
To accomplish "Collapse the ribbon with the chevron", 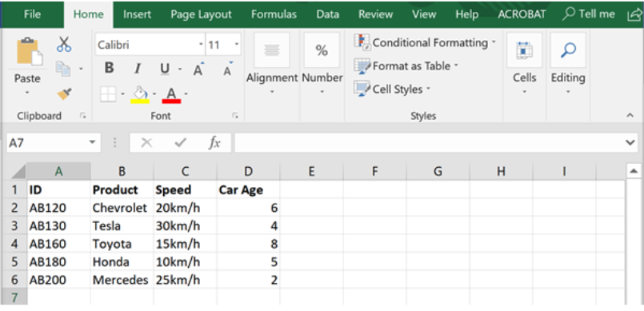I will tap(630, 116).
